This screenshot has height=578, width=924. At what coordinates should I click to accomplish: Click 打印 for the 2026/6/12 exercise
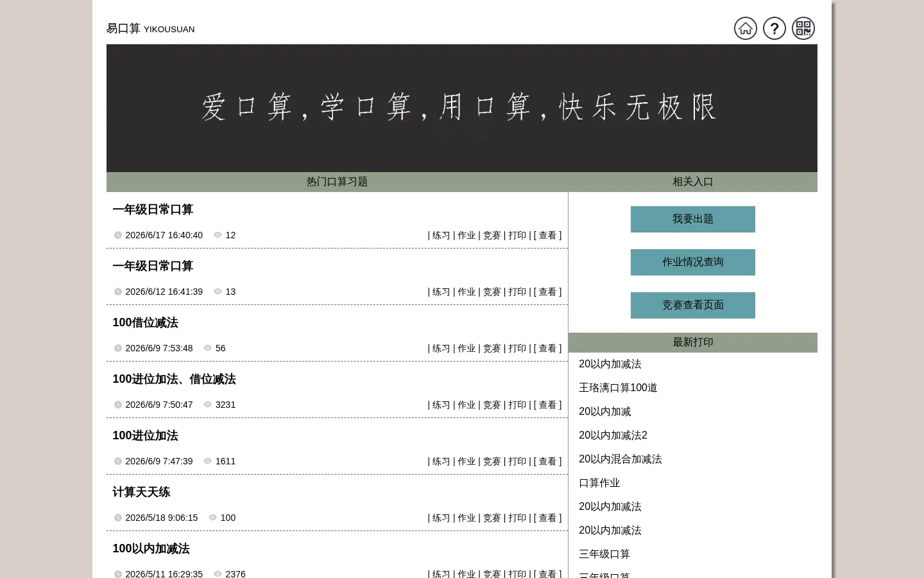(x=517, y=292)
